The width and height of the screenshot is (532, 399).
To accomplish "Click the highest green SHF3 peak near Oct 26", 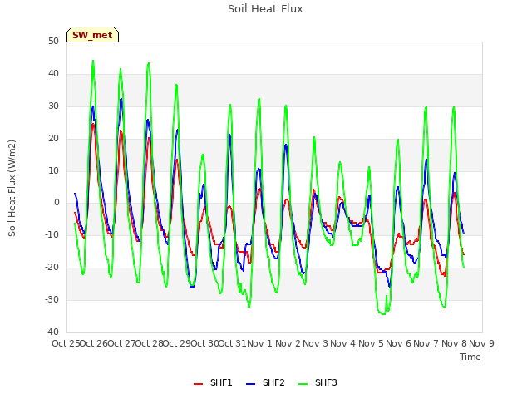I will (93, 61).
